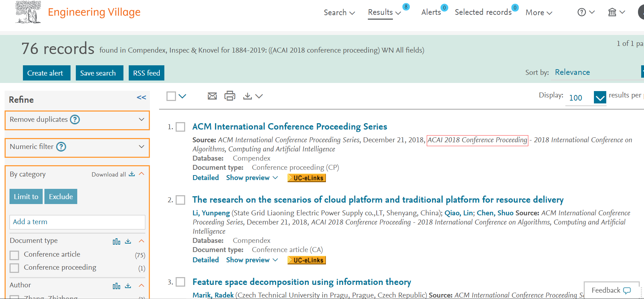
Task: Open the Search menu in header
Action: [339, 13]
